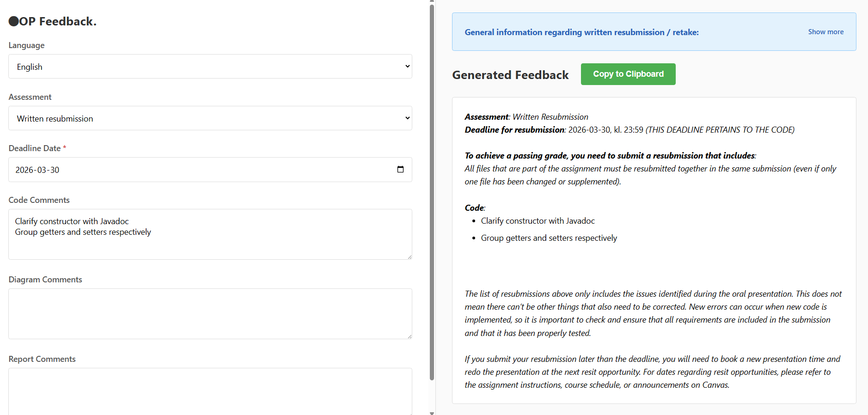Click the Clarify constructor bullet in generated feedback
The image size is (868, 415).
point(538,221)
